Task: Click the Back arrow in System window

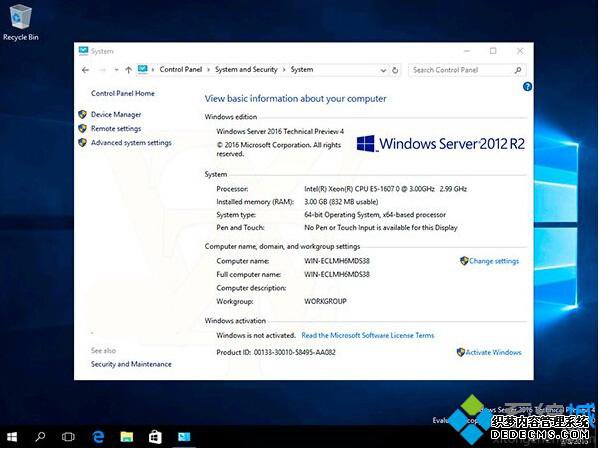Action: tap(85, 70)
